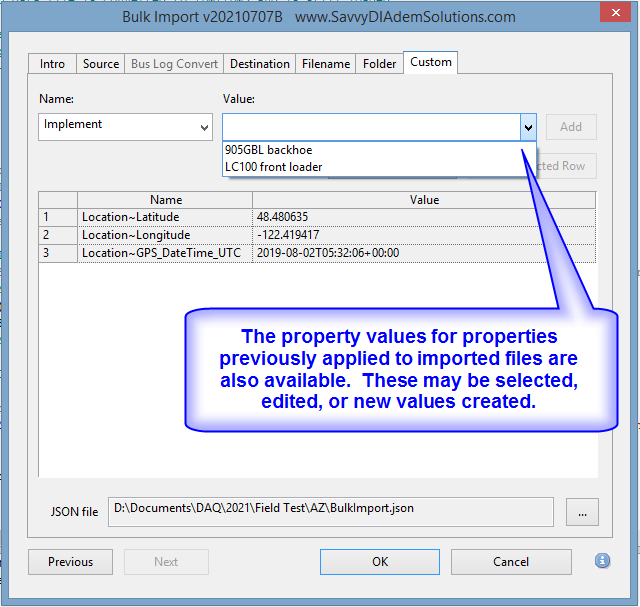The image size is (640, 607).
Task: Open the Folder tab
Action: pos(379,64)
